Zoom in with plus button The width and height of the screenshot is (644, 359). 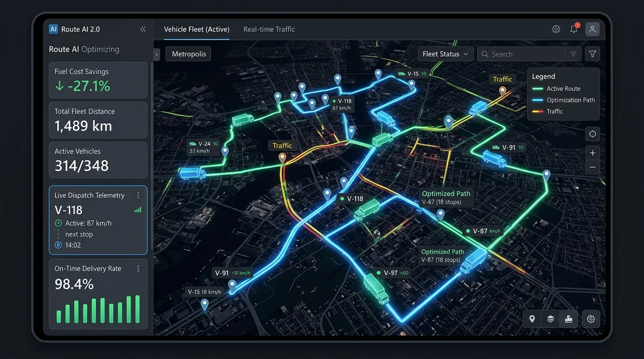point(593,153)
